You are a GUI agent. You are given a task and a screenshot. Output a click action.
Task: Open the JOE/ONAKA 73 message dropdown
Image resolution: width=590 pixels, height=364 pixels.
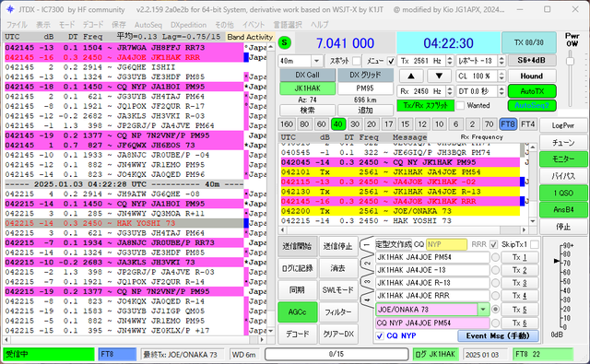(483, 310)
